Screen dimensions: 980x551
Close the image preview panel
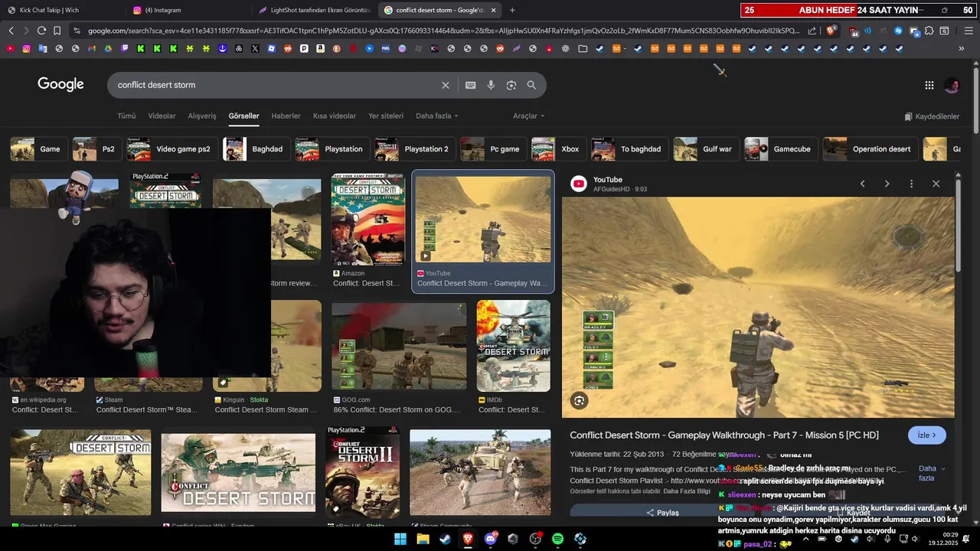point(936,184)
